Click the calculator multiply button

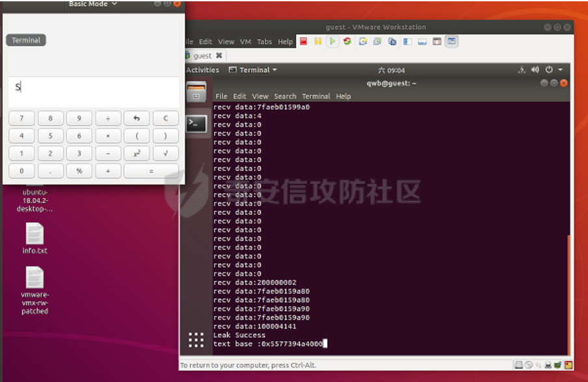108,136
